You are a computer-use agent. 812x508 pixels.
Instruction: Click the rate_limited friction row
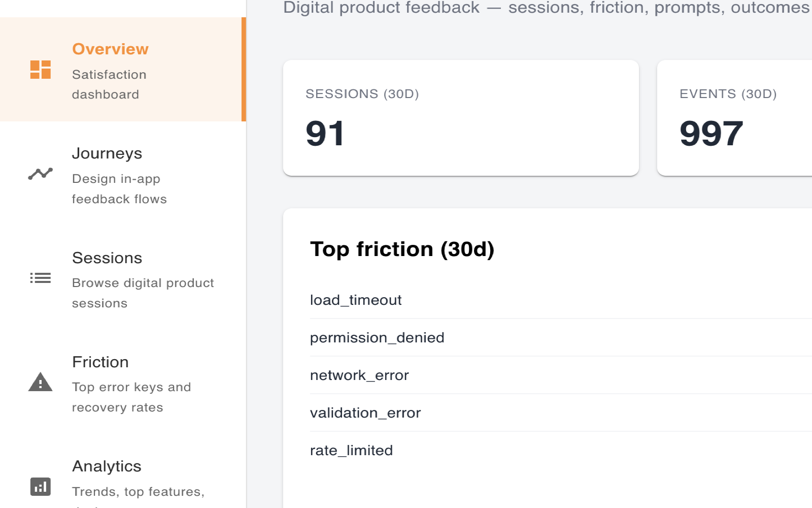561,451
